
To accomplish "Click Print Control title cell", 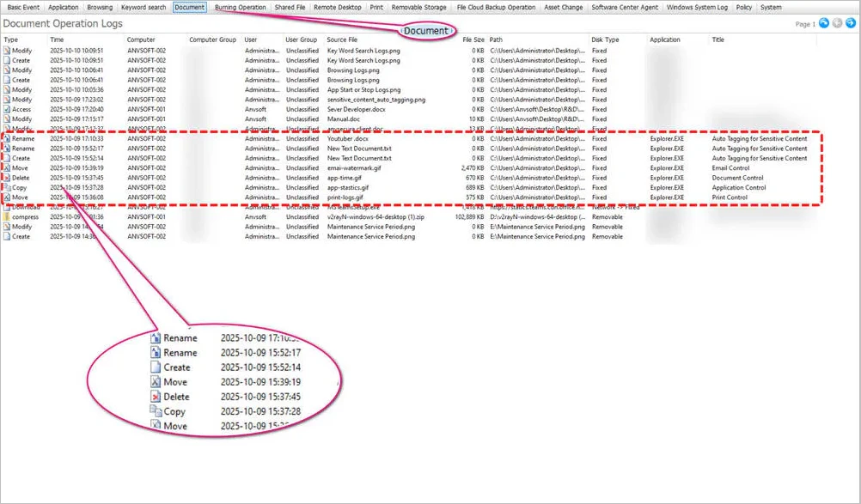I will [x=730, y=197].
